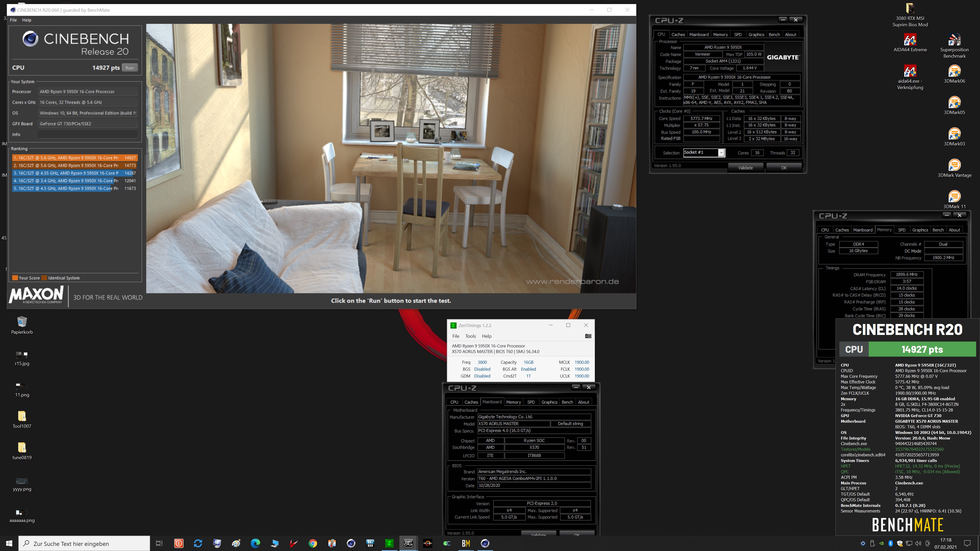Open Tool1007 folder on desktop
980x551 pixels.
pyautogui.click(x=22, y=419)
